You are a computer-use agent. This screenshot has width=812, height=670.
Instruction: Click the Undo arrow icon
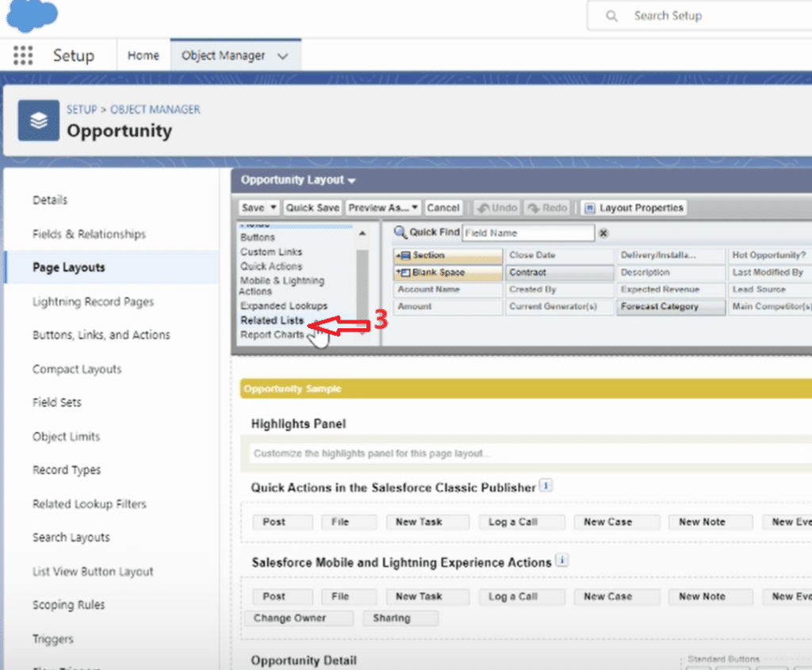483,209
